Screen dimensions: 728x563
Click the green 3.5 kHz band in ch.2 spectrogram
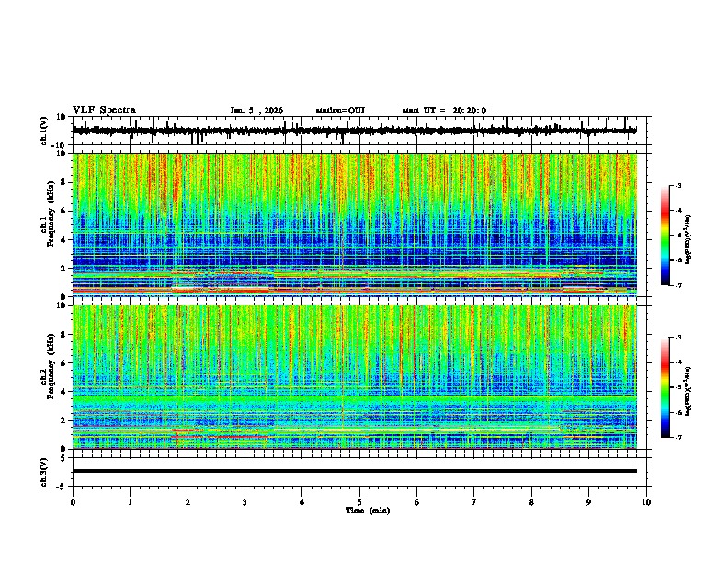pyautogui.click(x=354, y=398)
